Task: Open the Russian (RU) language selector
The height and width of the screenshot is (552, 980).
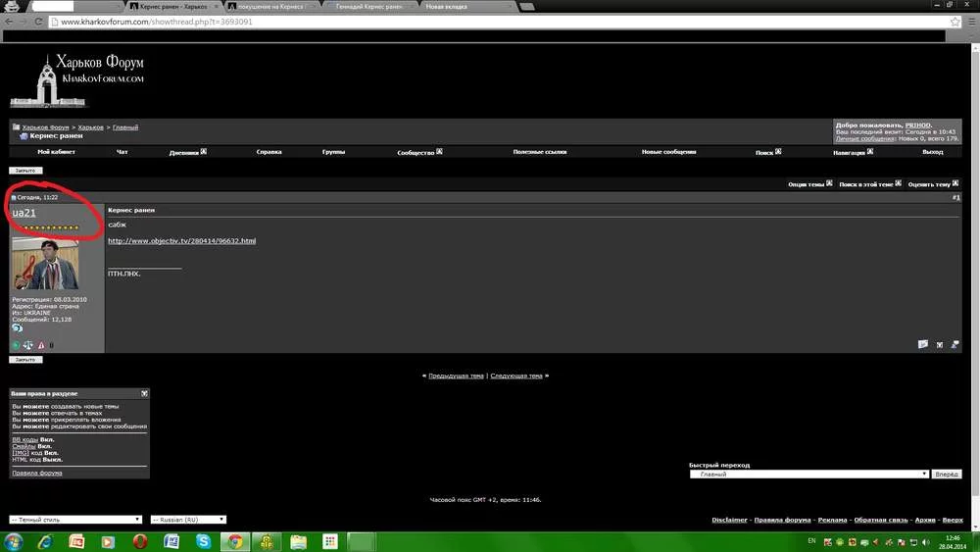Action: click(188, 520)
